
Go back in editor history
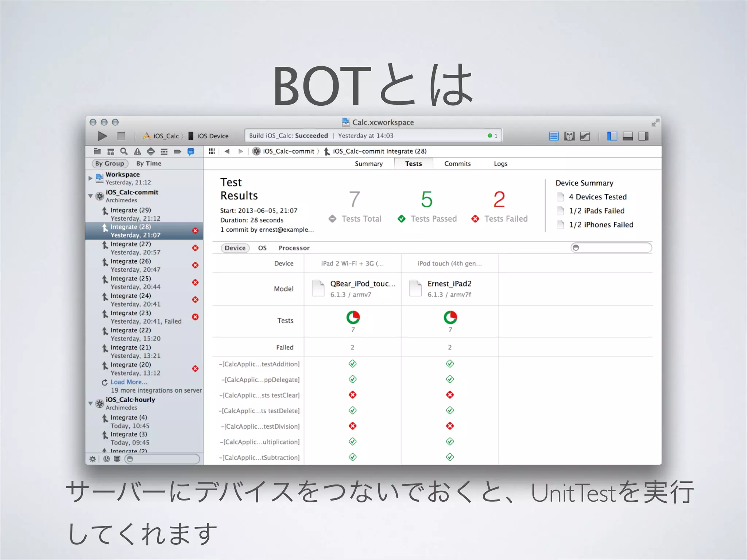click(x=227, y=151)
